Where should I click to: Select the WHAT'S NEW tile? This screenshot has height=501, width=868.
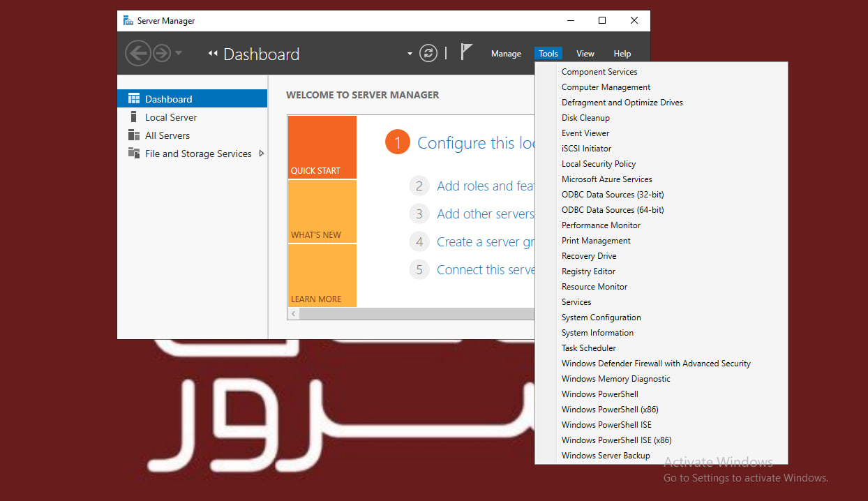322,212
